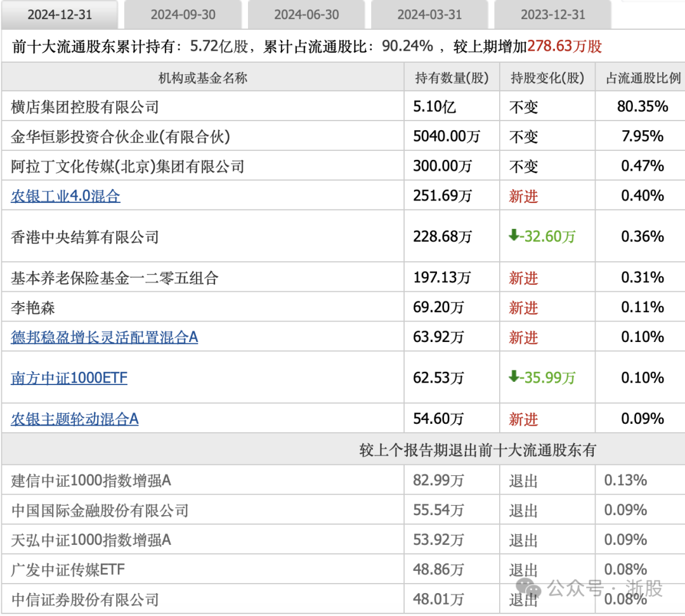685x616 pixels.
Task: Select the 建信中证1000指数增强A exited holder
Action: point(91,481)
